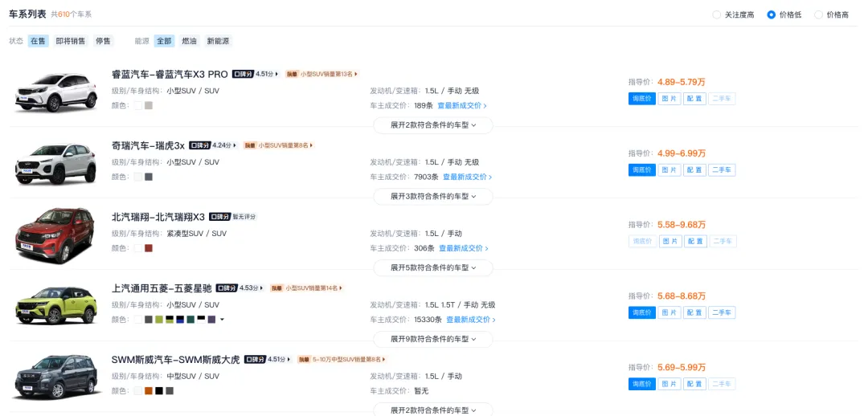Image resolution: width=868 pixels, height=416 pixels.
Task: Filter status by 在售
Action: [39, 41]
